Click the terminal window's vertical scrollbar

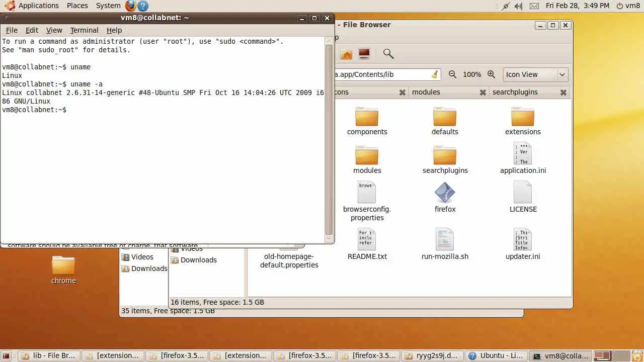tap(329, 139)
